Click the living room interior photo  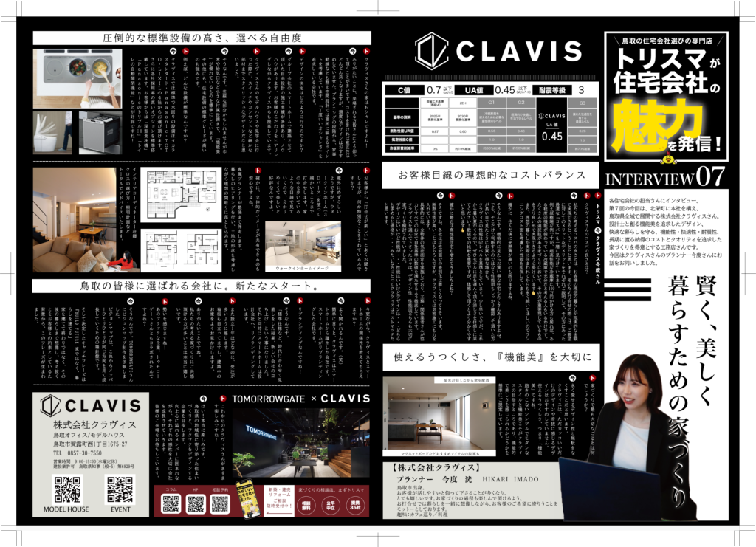pos(86,220)
